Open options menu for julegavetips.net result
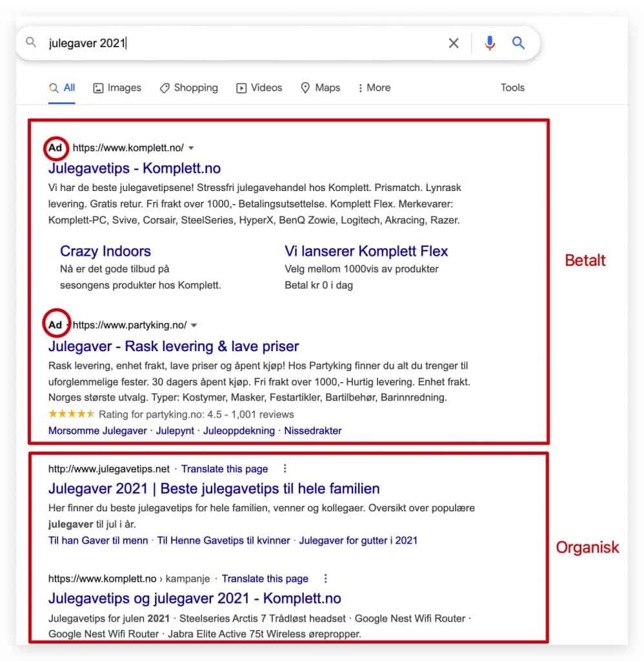Viewport: 644px width, 661px height. point(285,469)
